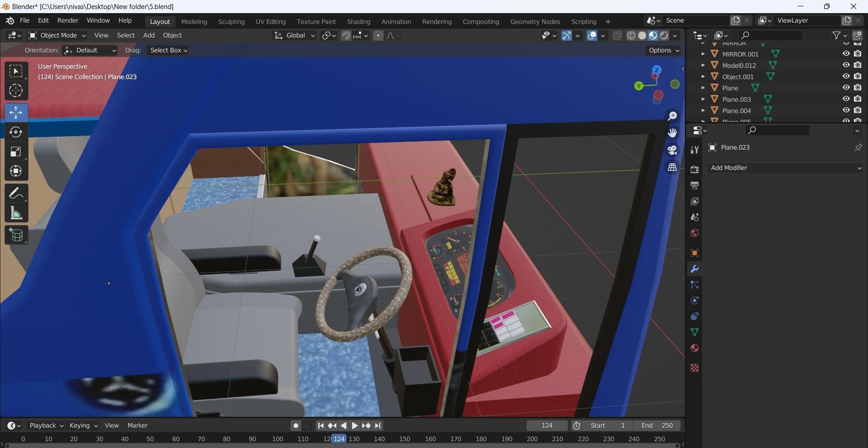Toggle camera view in the viewport
Image resolution: width=868 pixels, height=448 pixels.
672,150
